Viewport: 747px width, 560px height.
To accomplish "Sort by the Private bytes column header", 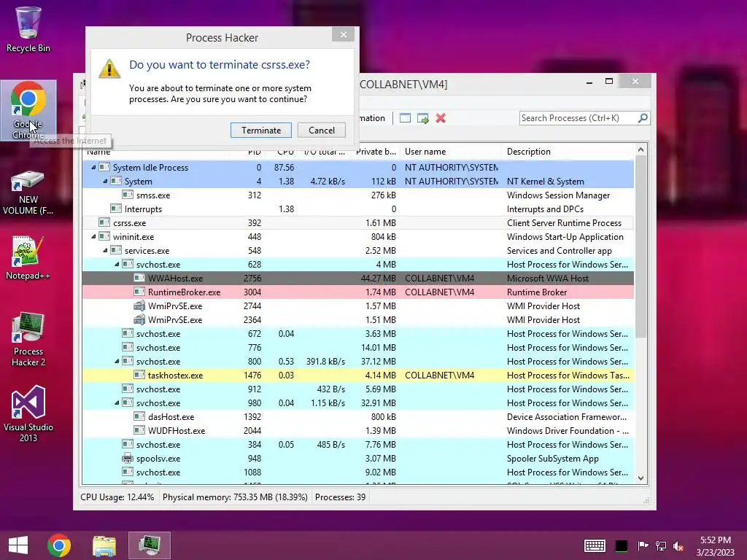I will point(376,152).
